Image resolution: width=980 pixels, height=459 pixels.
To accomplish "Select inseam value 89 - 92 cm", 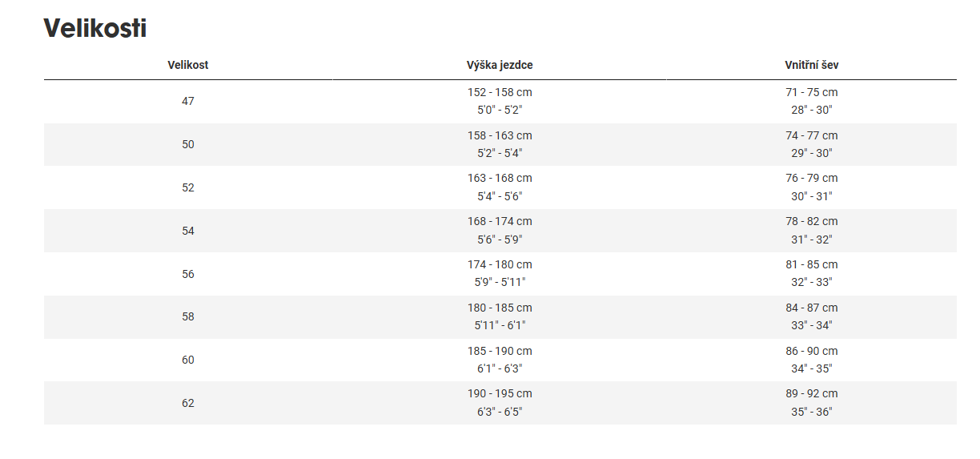I will pyautogui.click(x=811, y=394).
